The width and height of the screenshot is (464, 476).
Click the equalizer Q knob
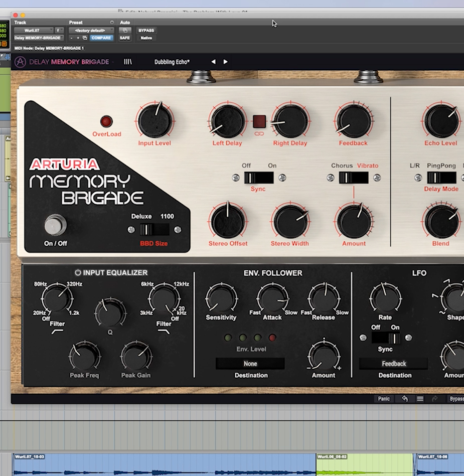(x=110, y=312)
